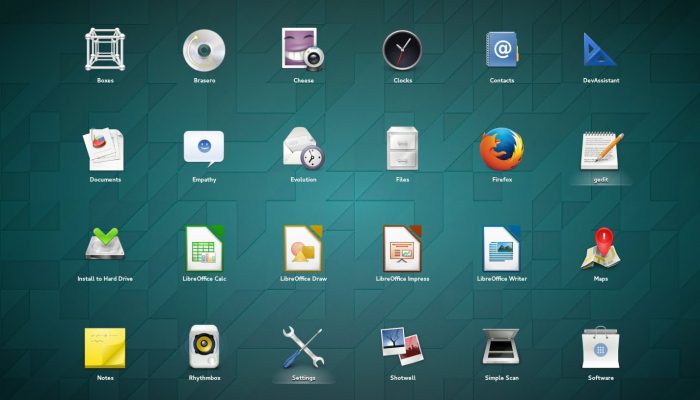The image size is (700, 400).
Task: Open the Cheese webcam app
Action: 303,49
